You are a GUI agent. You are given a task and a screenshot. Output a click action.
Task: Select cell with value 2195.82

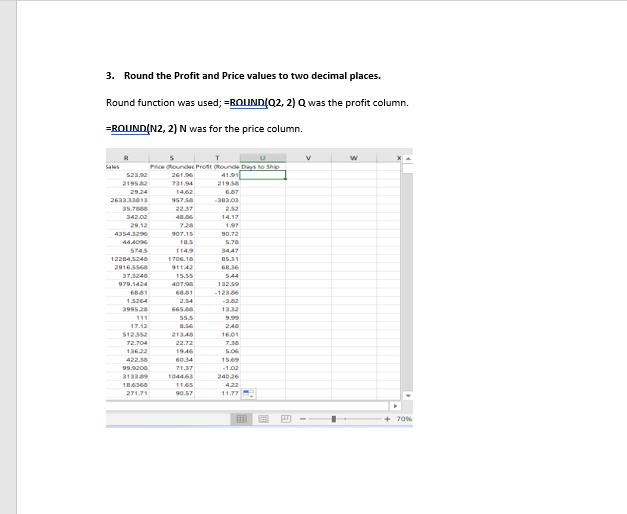(128, 183)
